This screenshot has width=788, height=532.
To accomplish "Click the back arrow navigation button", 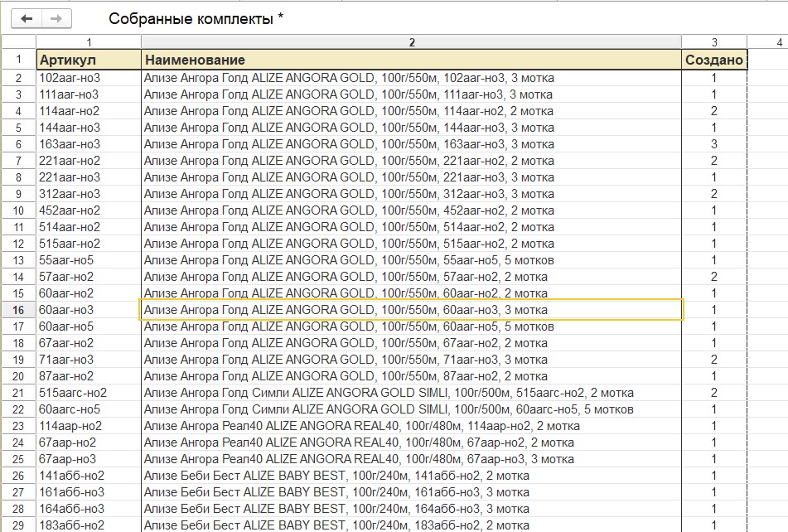I will click(27, 18).
